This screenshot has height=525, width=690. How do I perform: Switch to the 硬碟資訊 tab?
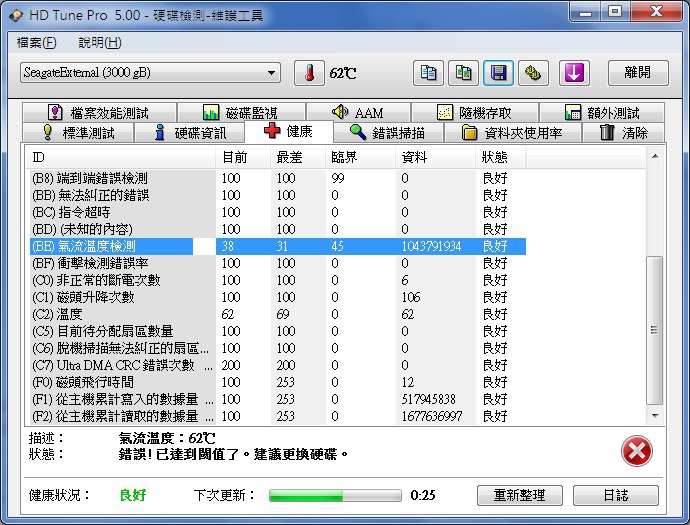190,132
